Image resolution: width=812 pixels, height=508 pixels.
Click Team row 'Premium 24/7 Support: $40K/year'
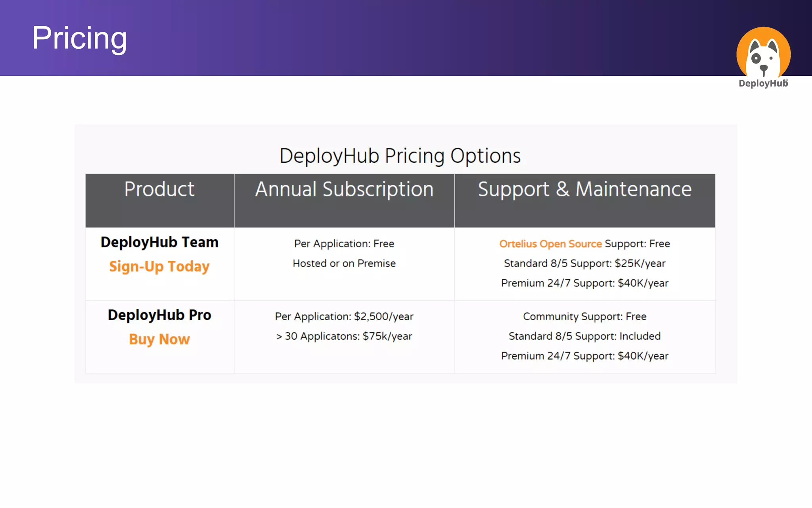pos(585,283)
